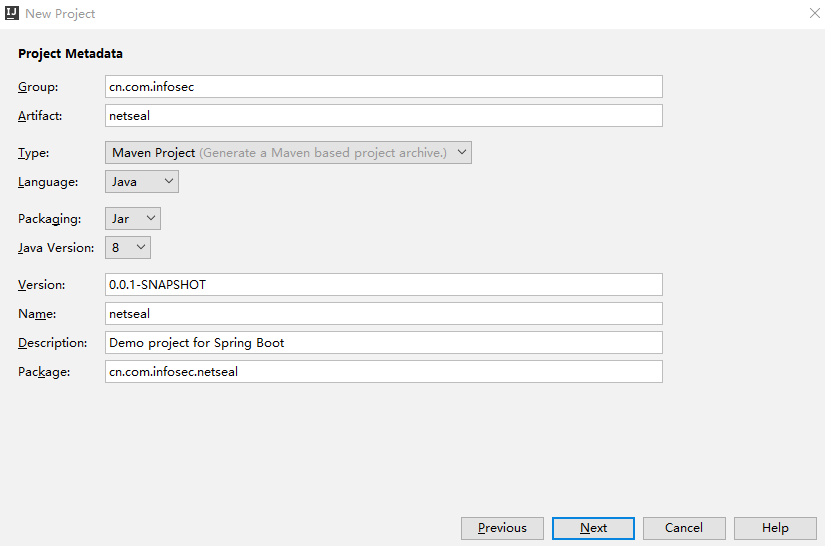The width and height of the screenshot is (825, 546).
Task: Click the Project Metadata heading
Action: [71, 54]
